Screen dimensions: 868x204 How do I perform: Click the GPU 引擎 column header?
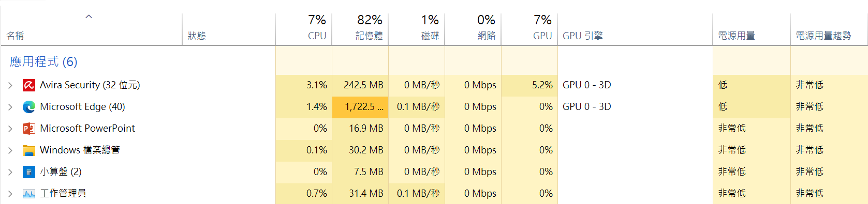635,29
